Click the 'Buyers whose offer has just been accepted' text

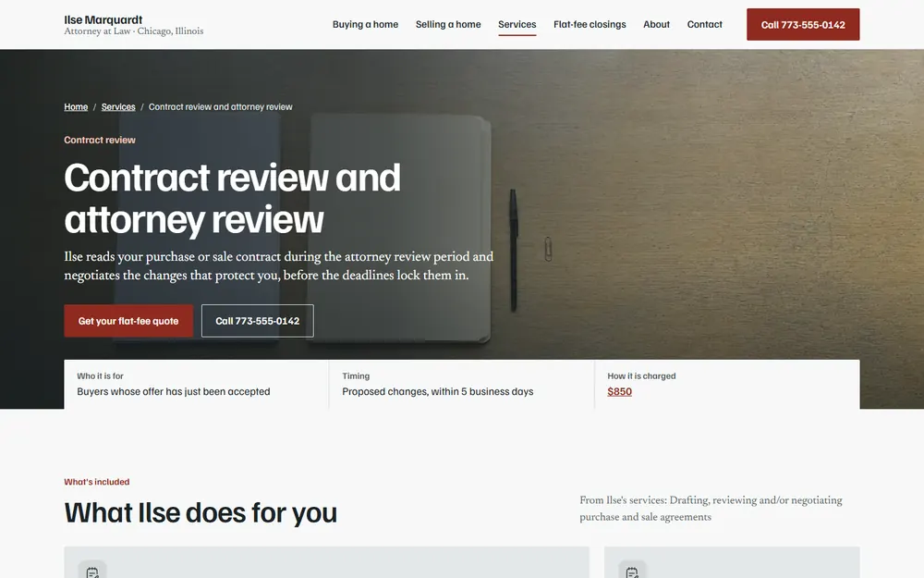174,391
